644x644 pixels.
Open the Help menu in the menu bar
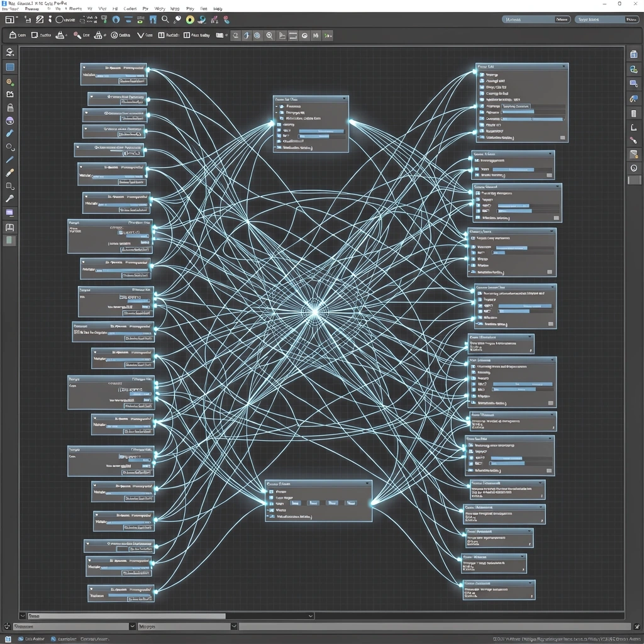218,8
